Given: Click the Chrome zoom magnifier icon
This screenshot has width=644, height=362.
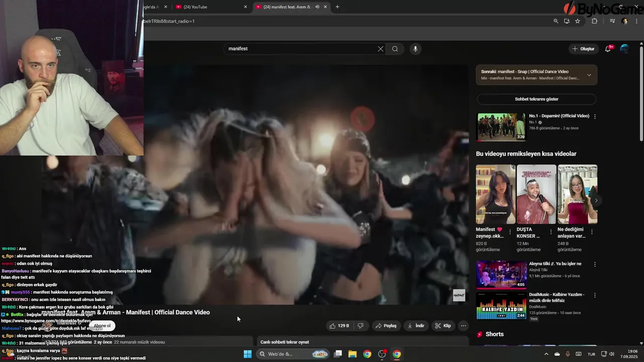Looking at the screenshot, I should tap(556, 21).
